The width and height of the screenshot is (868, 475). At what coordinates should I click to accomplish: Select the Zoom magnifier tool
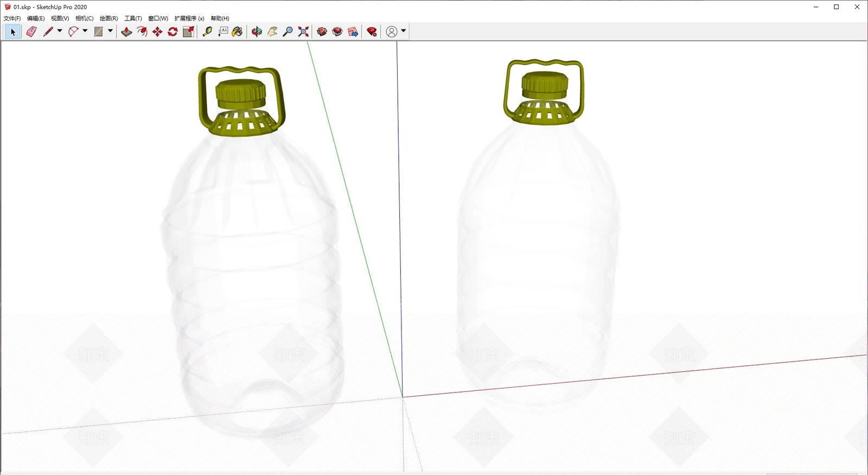pyautogui.click(x=288, y=32)
